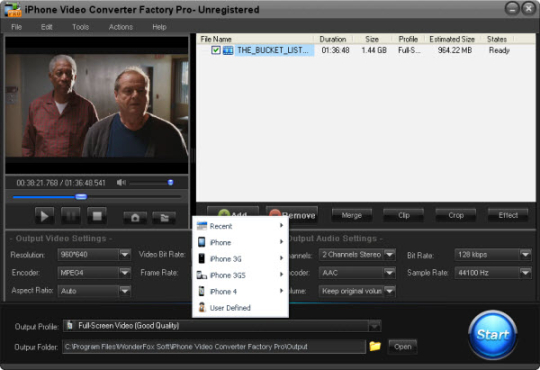
Task: Open the Help menu
Action: click(x=159, y=27)
